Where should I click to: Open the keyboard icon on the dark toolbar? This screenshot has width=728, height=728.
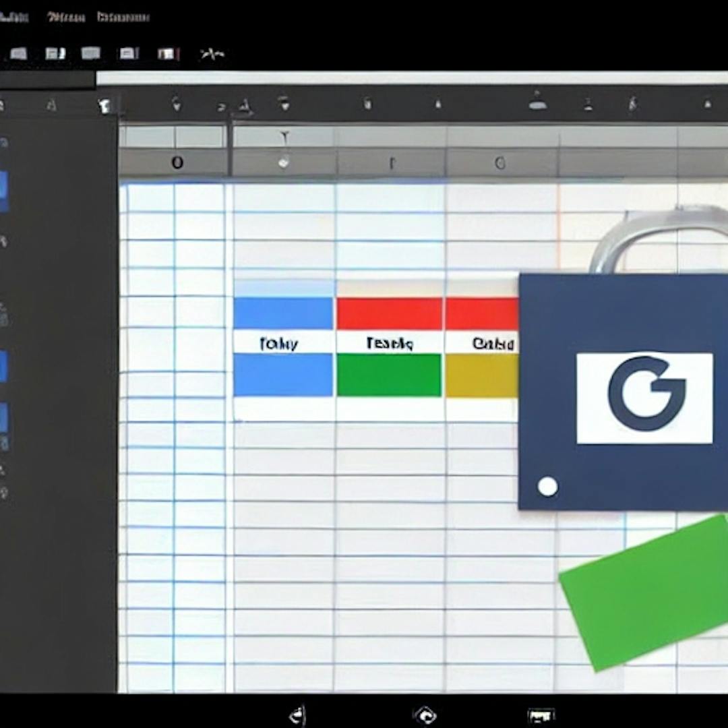[x=91, y=54]
